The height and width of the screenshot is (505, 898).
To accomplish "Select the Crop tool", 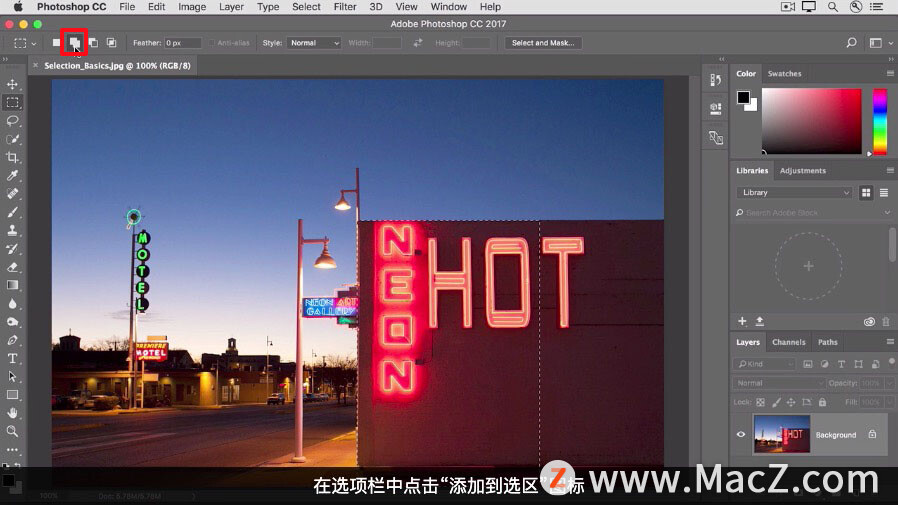I will (12, 157).
